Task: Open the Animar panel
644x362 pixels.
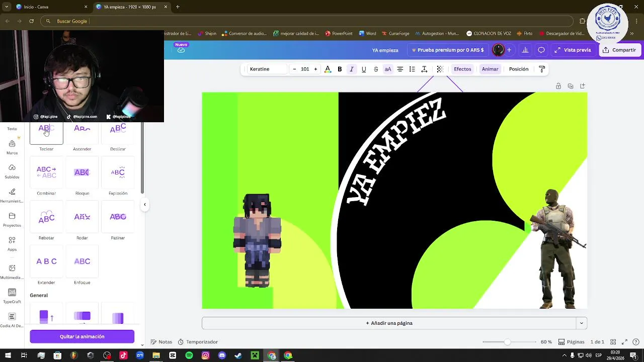Action: point(490,69)
